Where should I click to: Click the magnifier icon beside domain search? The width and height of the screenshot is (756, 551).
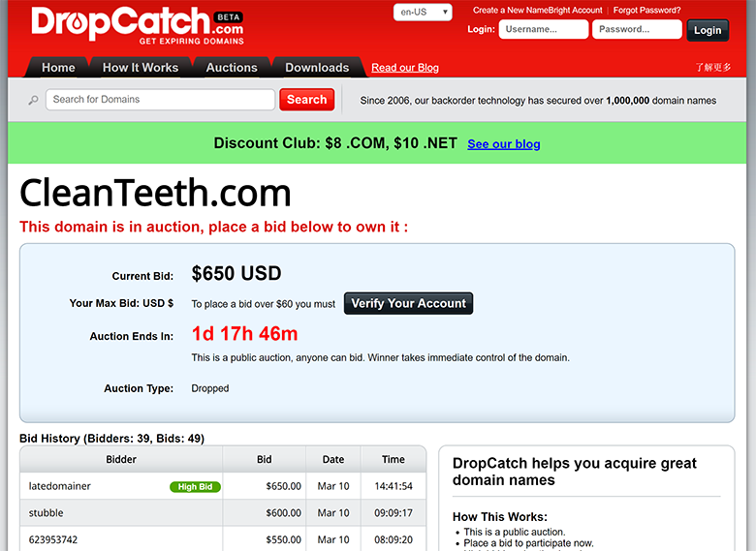pyautogui.click(x=33, y=100)
